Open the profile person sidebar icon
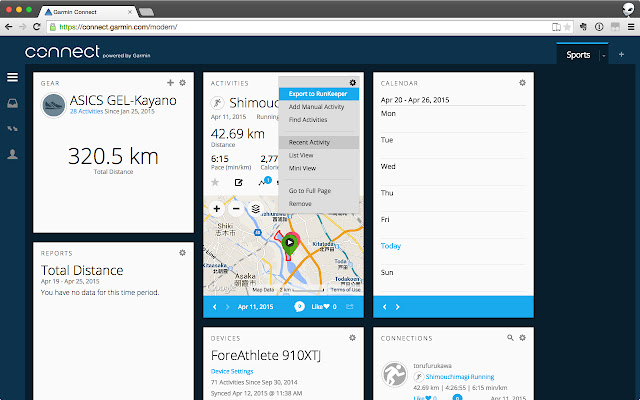This screenshot has height=400, width=640. click(12, 154)
